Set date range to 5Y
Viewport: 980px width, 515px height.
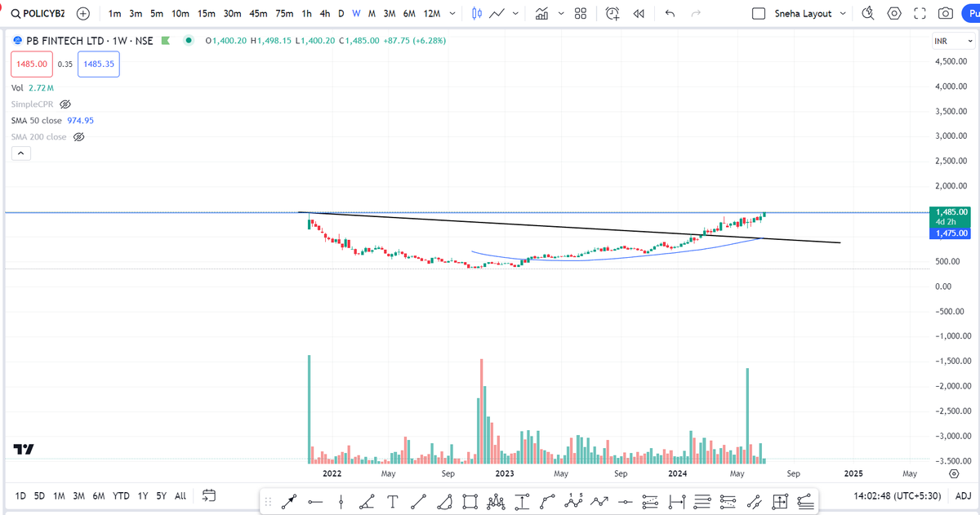click(162, 495)
